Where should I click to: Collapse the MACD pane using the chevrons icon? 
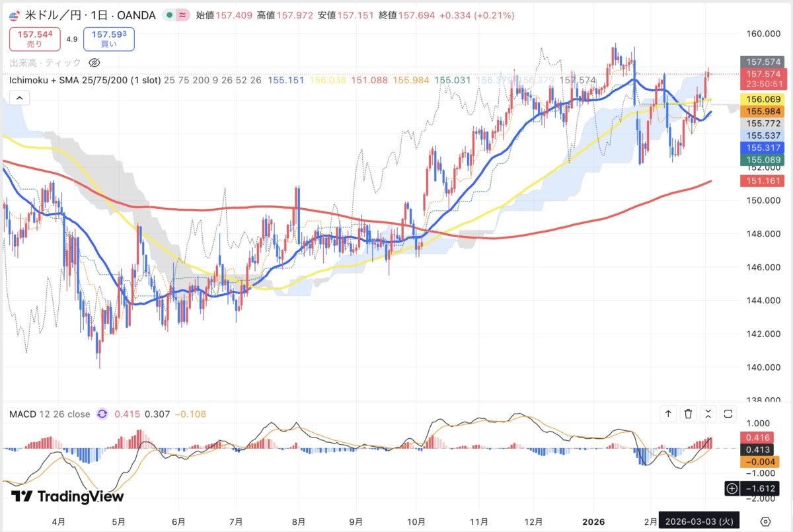tap(708, 414)
